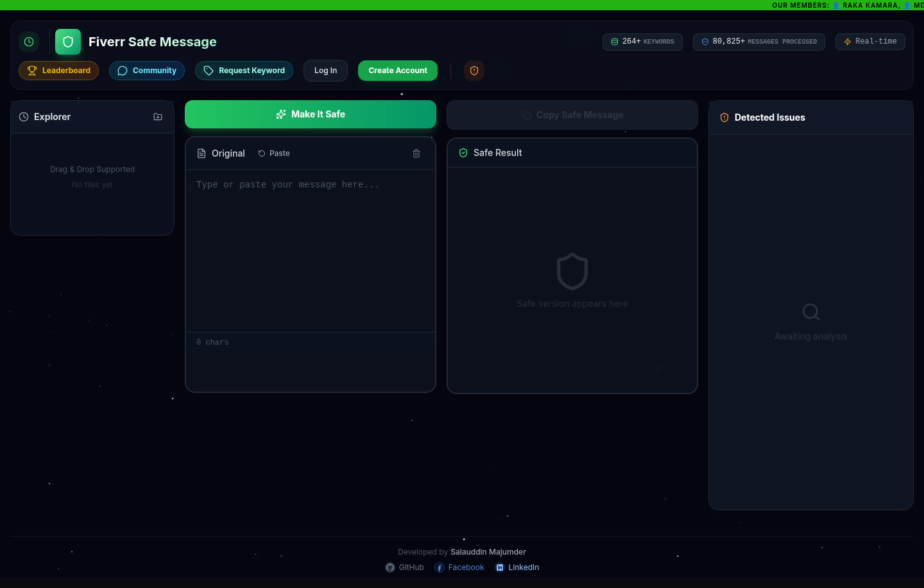Click 'Safe version appears here' text
Viewport: 924px width, 588px height.
(572, 304)
